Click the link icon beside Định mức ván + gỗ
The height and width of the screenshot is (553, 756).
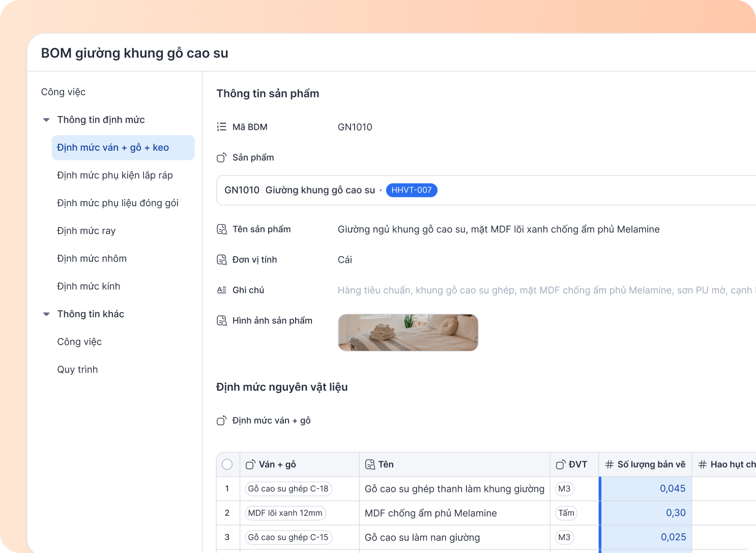point(221,421)
